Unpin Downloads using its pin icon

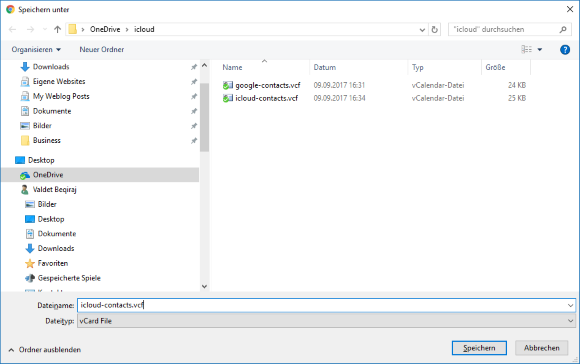click(193, 67)
